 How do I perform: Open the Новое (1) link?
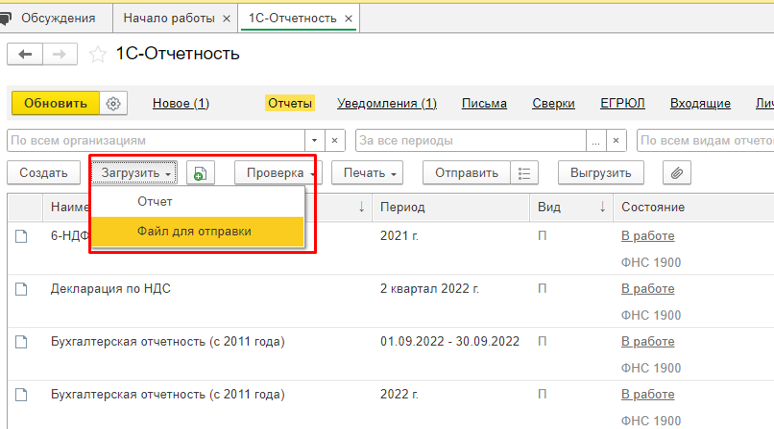[x=181, y=103]
